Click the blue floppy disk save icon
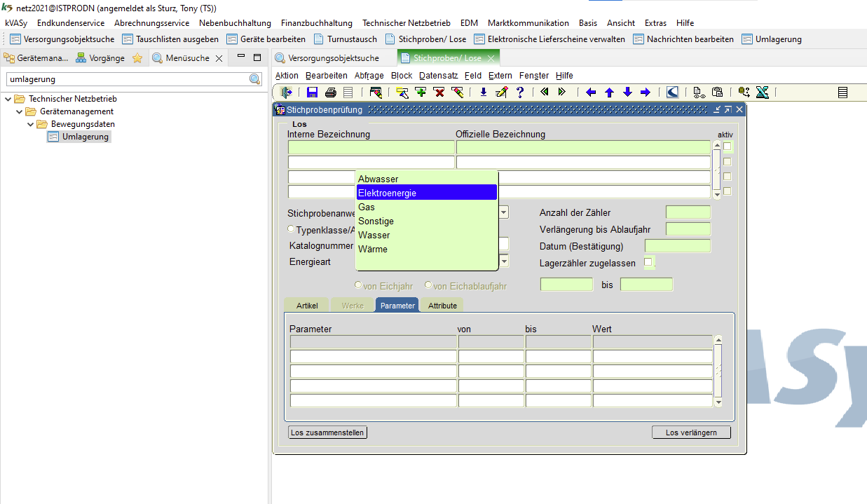 pos(313,92)
